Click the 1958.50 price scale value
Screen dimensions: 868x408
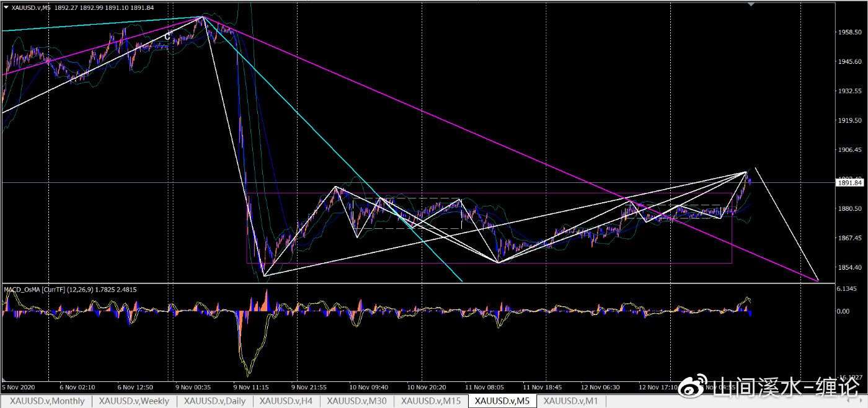[x=850, y=32]
